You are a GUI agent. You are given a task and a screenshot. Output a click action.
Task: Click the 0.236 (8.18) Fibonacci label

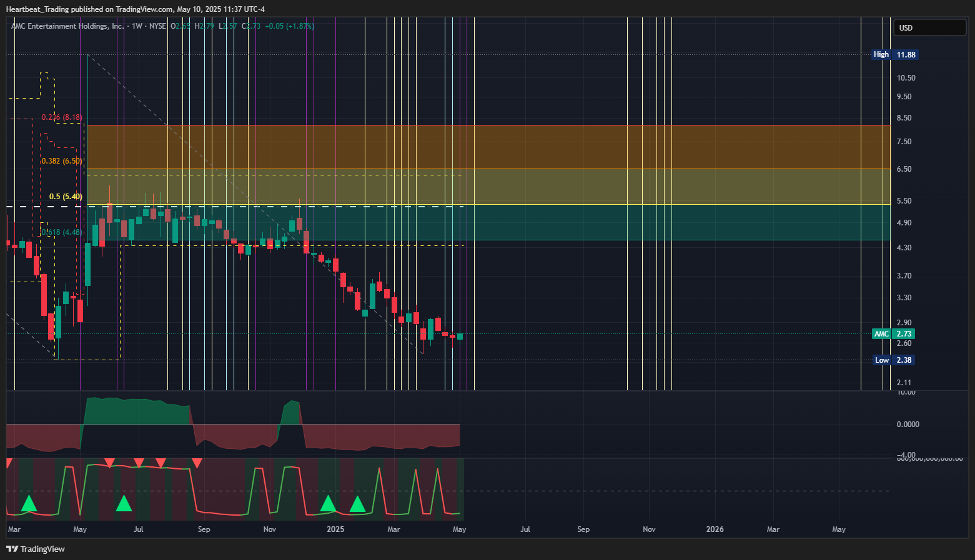62,117
